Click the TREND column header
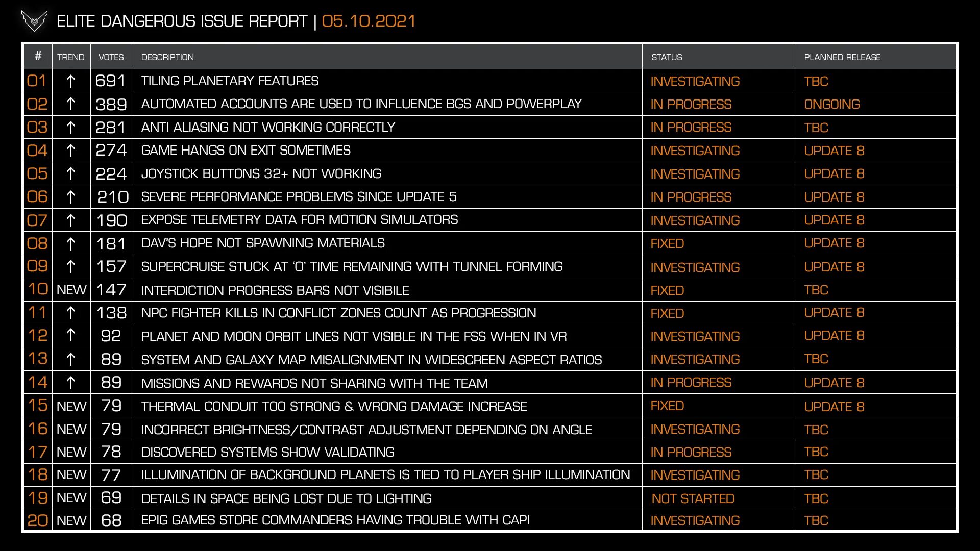Viewport: 980px width, 551px height. (x=70, y=57)
